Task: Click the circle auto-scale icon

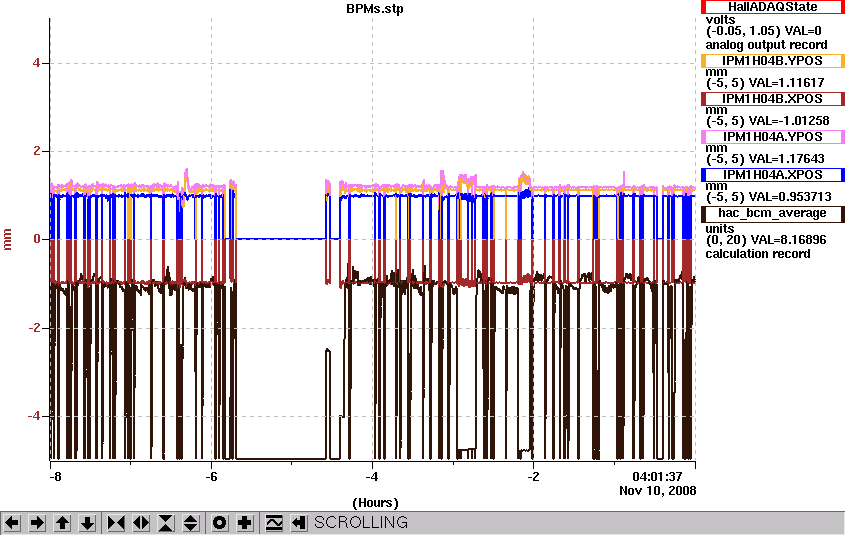Action: 220,523
